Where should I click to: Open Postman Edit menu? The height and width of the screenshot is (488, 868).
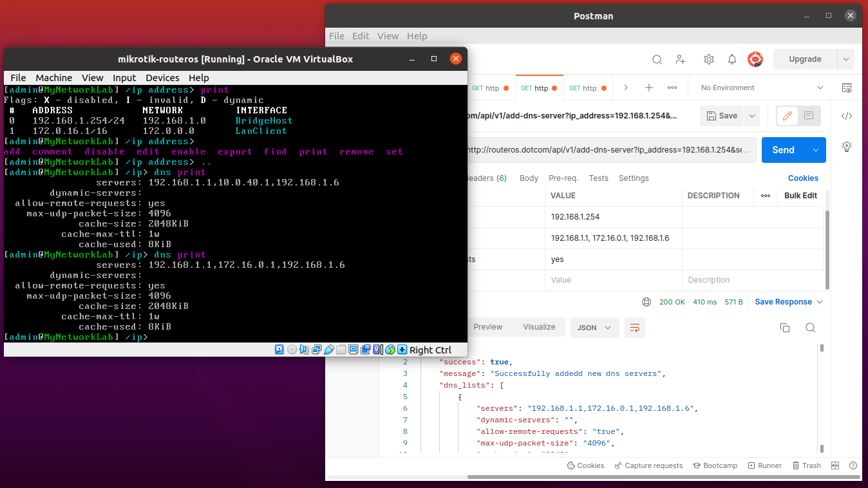(x=361, y=36)
